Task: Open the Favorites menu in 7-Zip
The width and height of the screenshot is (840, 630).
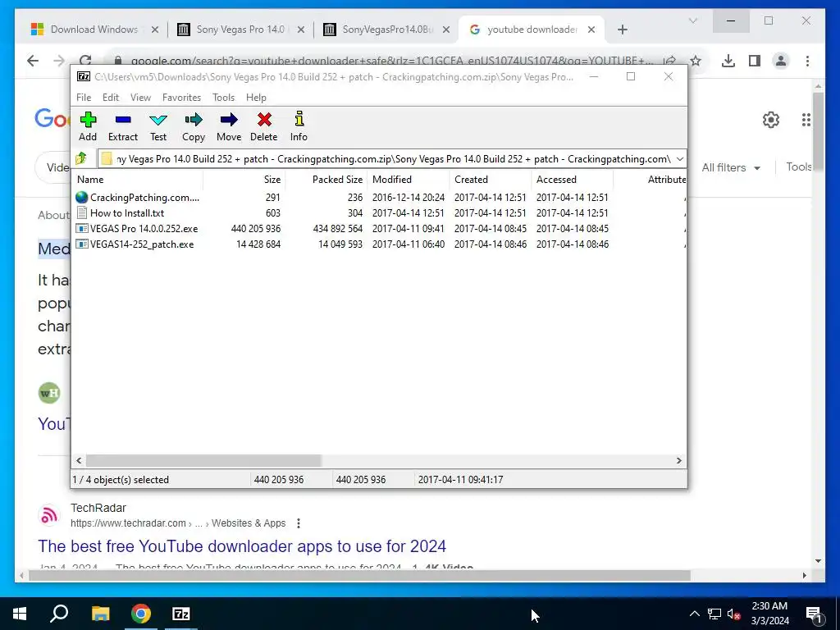Action: coord(181,98)
